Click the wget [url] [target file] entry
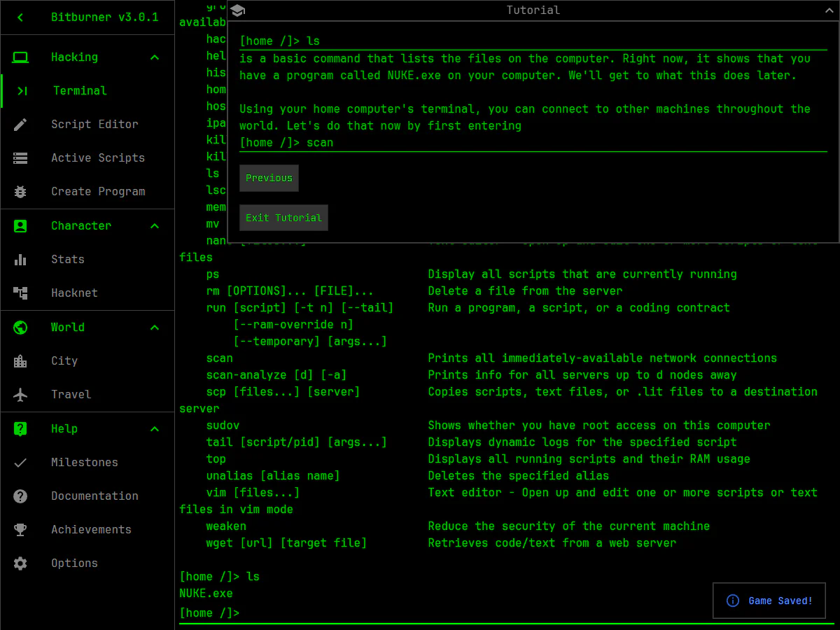Viewport: 840px width, 630px height. tap(286, 543)
